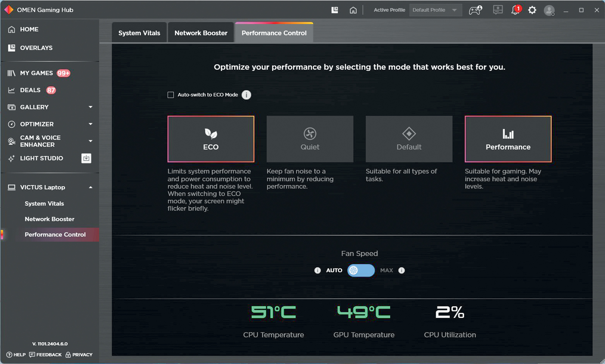Switch to the Network Booster tab
Viewport: 605px width, 364px height.
(201, 33)
